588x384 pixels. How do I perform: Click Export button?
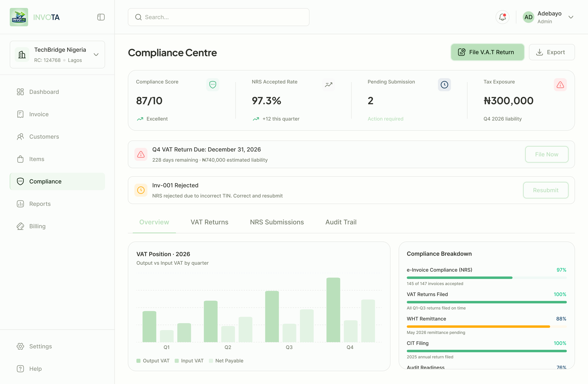[x=552, y=52]
